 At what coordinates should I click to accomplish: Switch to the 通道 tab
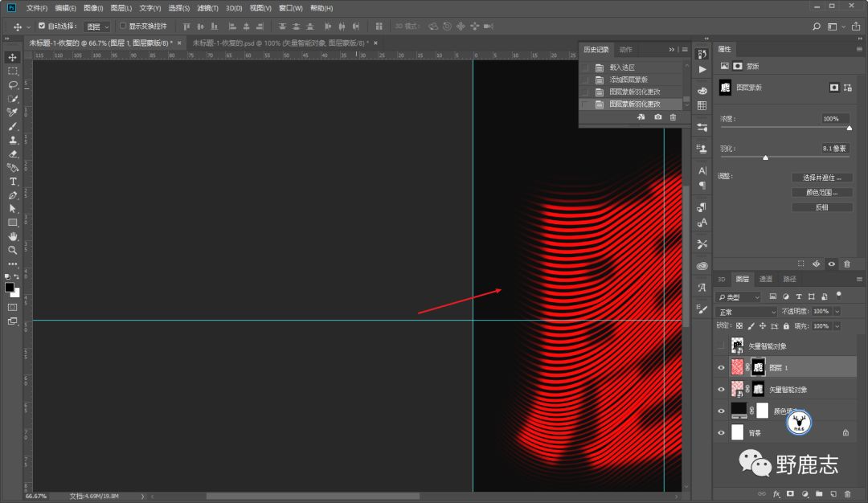766,279
